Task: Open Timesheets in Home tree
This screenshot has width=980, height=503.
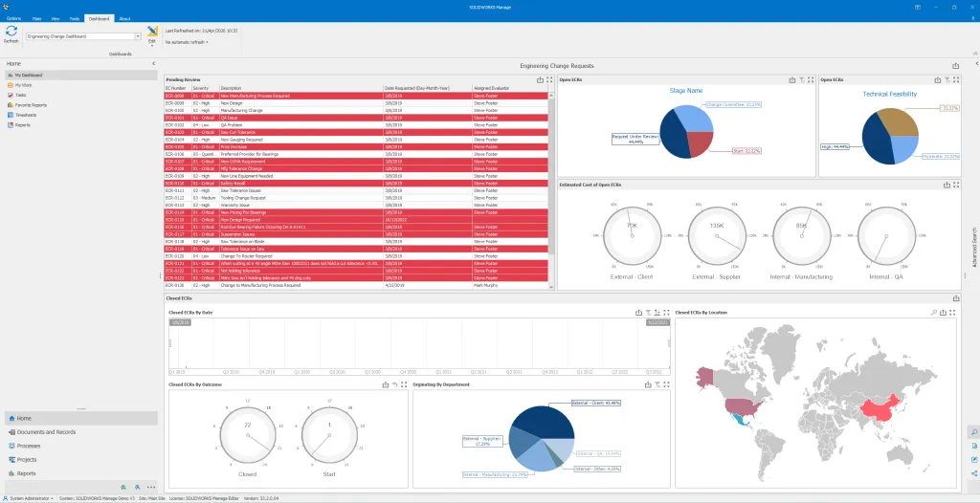Action: (x=22, y=115)
